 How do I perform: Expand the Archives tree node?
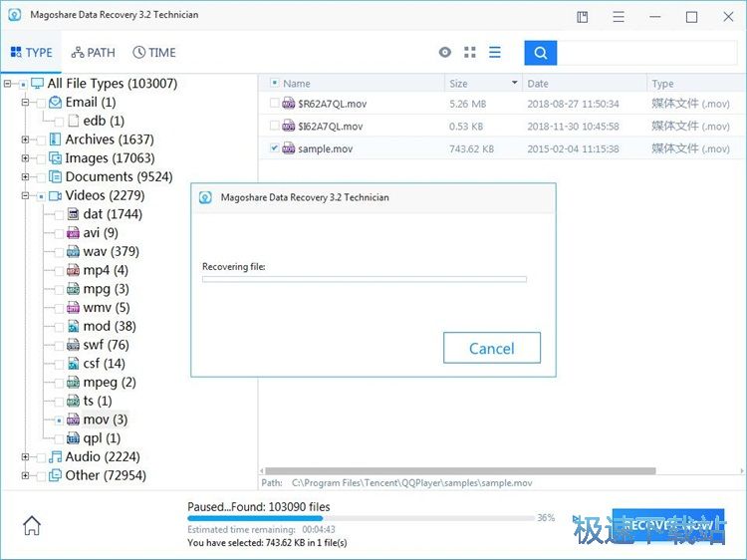pos(25,140)
